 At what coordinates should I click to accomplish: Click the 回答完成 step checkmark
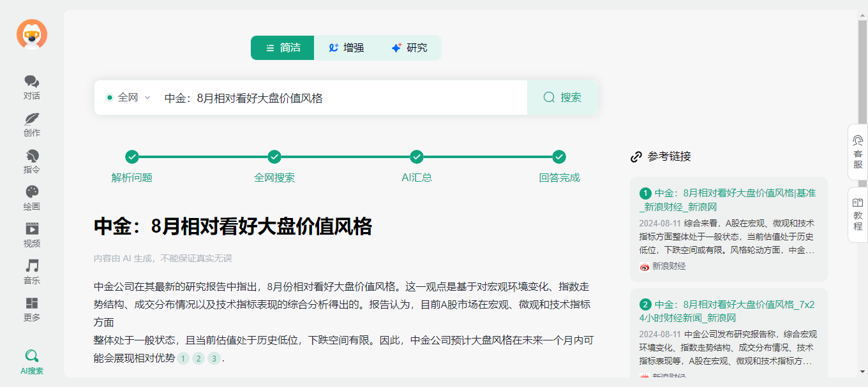coord(559,157)
